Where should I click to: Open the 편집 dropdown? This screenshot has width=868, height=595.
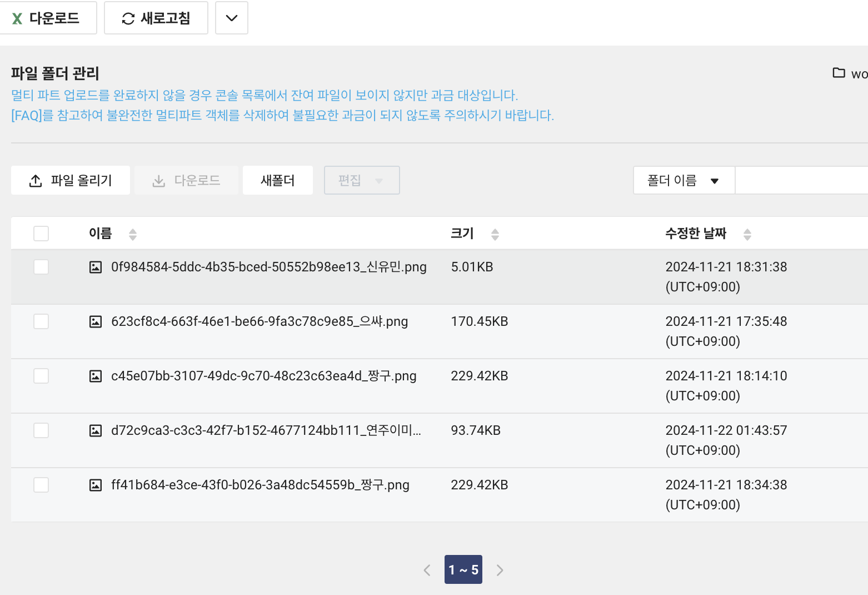(x=362, y=180)
